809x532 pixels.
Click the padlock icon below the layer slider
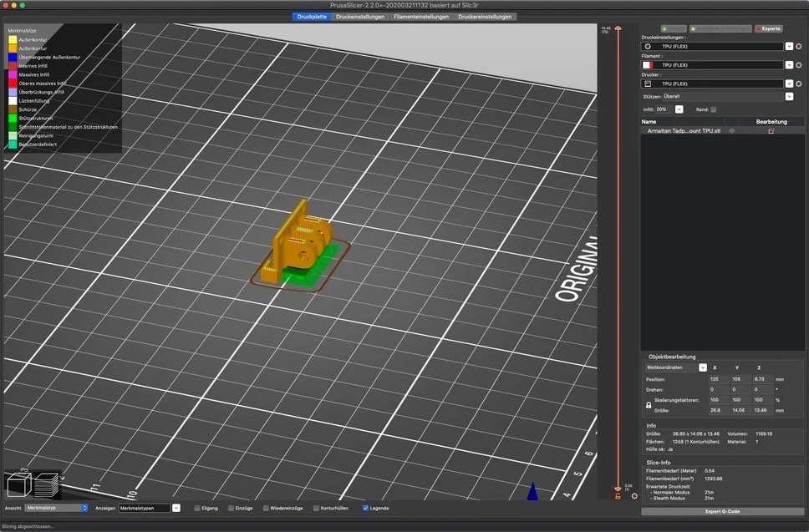pos(618,496)
